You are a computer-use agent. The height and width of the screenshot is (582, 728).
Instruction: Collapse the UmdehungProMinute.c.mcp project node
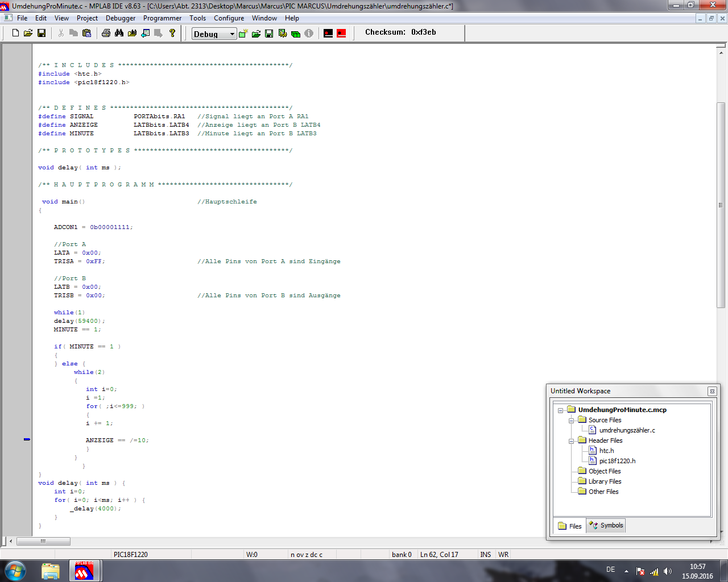point(560,410)
